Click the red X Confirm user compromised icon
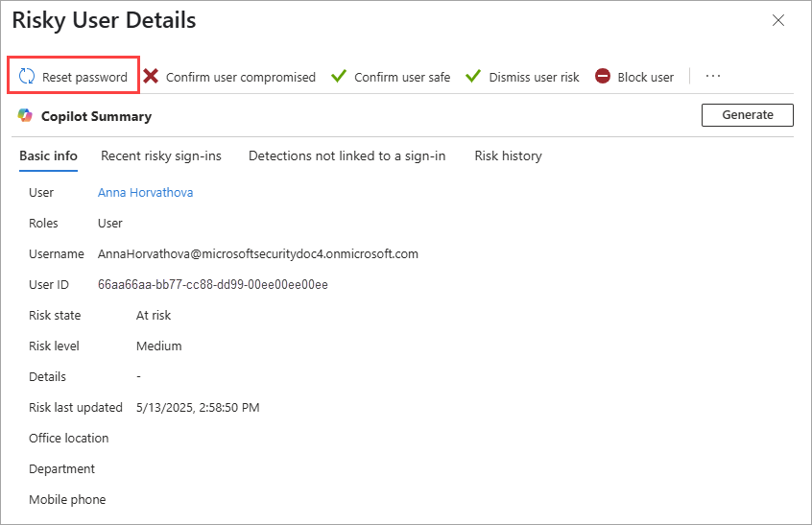The width and height of the screenshot is (812, 525). pos(151,77)
